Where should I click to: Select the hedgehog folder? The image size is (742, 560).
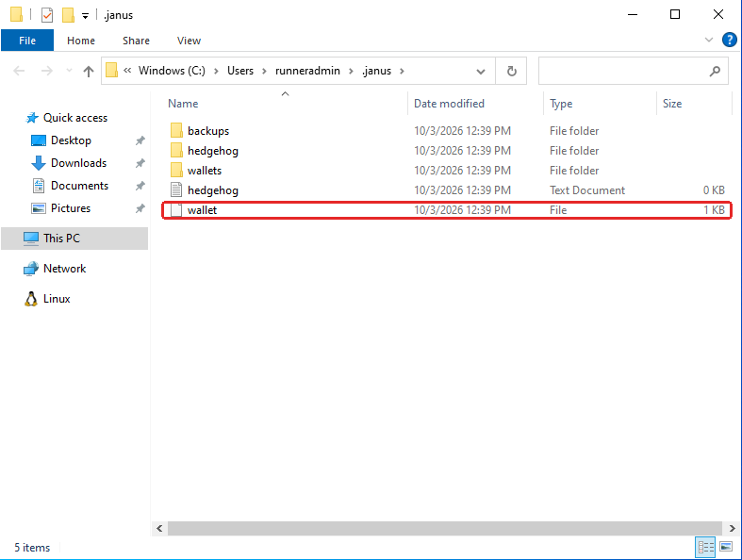tap(447, 151)
